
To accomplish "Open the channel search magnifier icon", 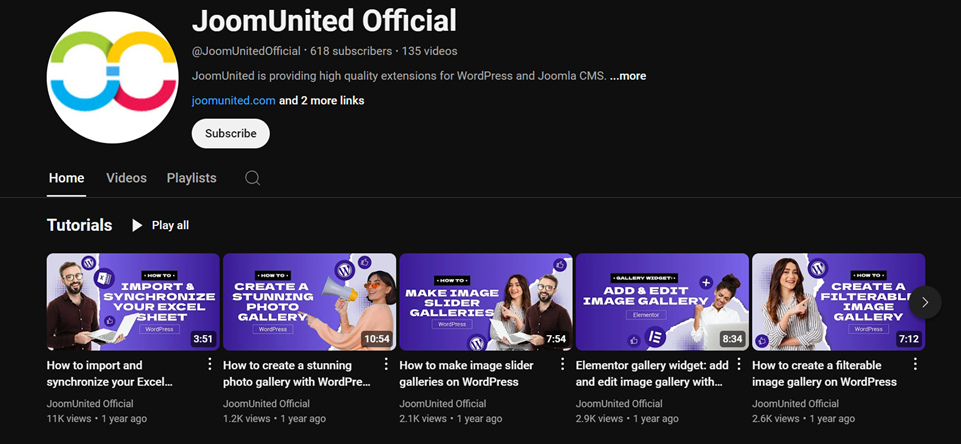I will (253, 178).
